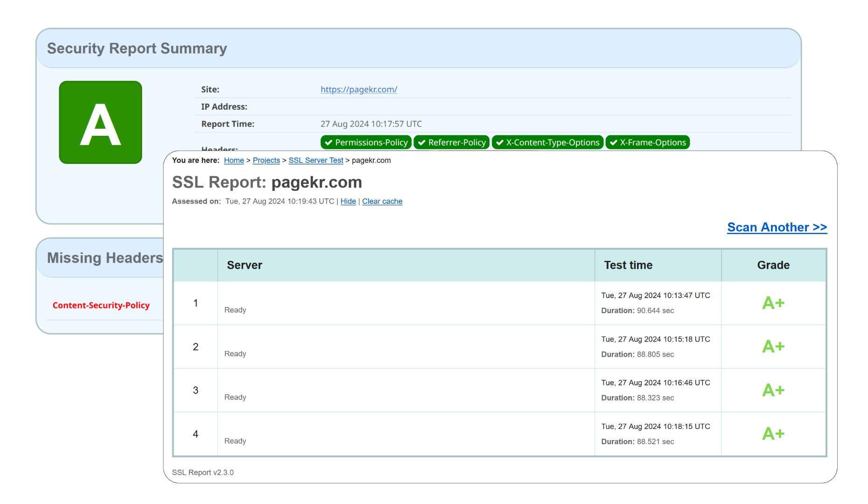Click the A+ grade for server 3
This screenshot has height=504, width=868.
[x=773, y=390]
